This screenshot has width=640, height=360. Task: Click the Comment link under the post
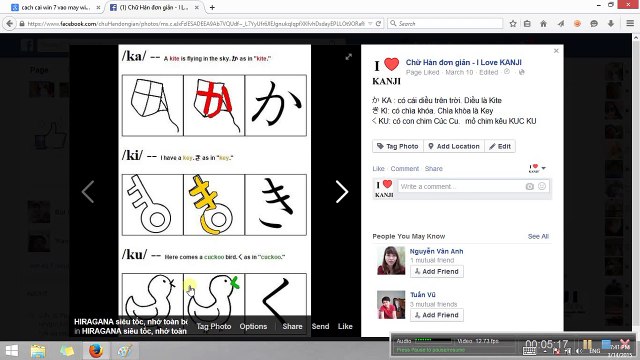(x=404, y=169)
